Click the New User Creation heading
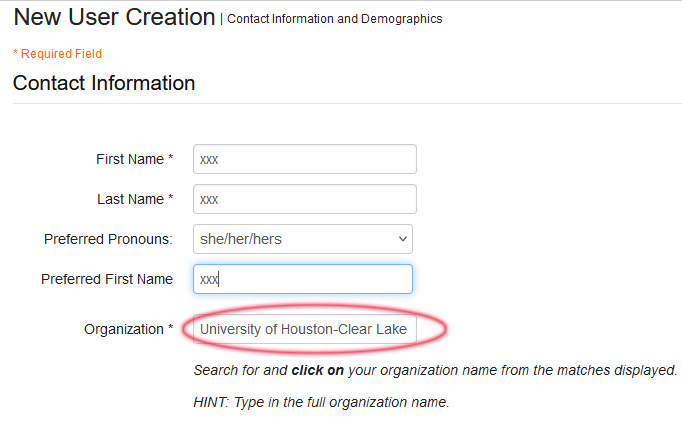This screenshot has width=682, height=421. [x=114, y=17]
